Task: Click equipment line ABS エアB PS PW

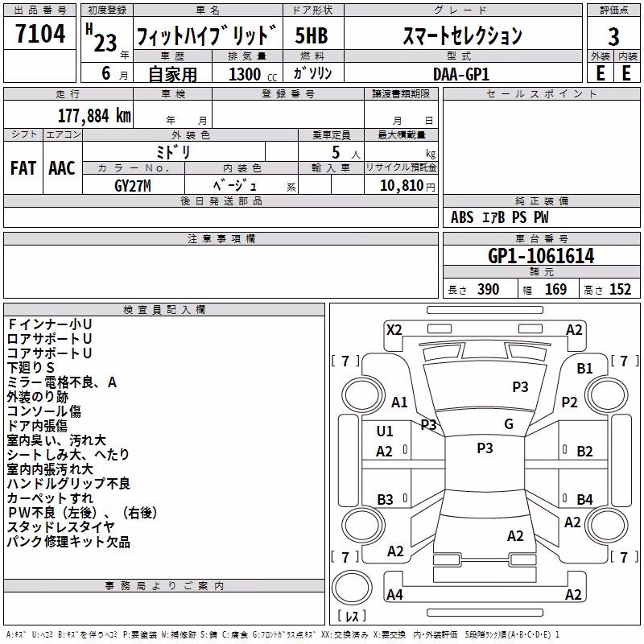Action: point(499,217)
